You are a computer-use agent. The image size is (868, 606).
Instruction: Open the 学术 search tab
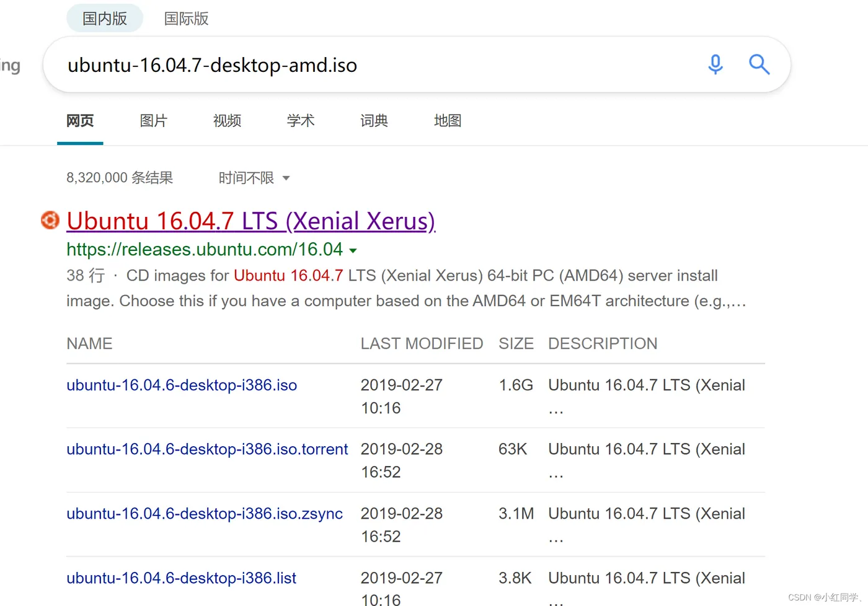[301, 121]
